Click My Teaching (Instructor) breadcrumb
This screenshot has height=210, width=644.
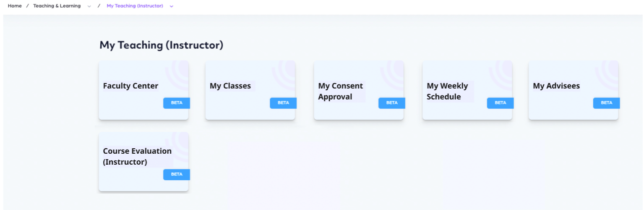pos(135,6)
